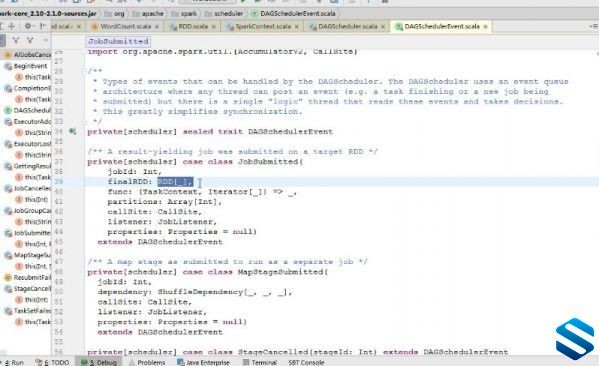Close the WordCount.scala tab
Viewport: 599px width, 366px height.
[x=157, y=27]
